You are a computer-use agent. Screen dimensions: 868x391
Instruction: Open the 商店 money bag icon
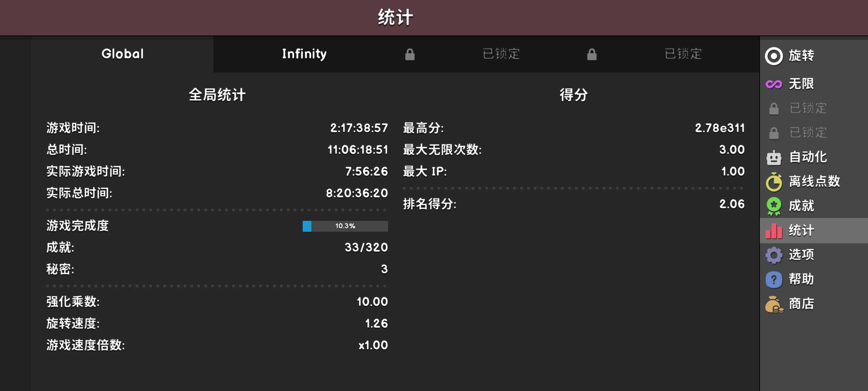774,304
